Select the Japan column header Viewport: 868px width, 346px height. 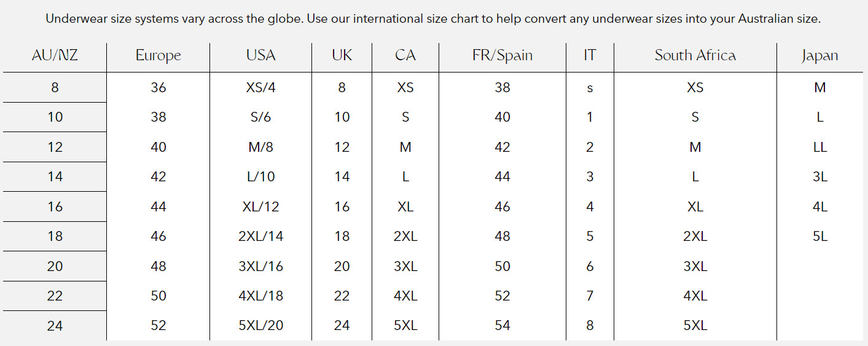pos(819,55)
